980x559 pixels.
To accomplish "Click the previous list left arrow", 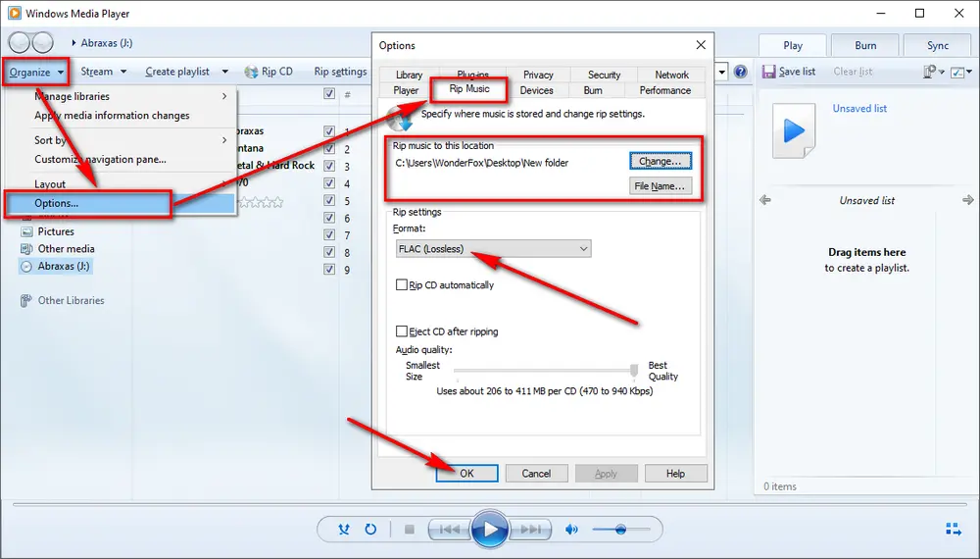I will point(765,200).
